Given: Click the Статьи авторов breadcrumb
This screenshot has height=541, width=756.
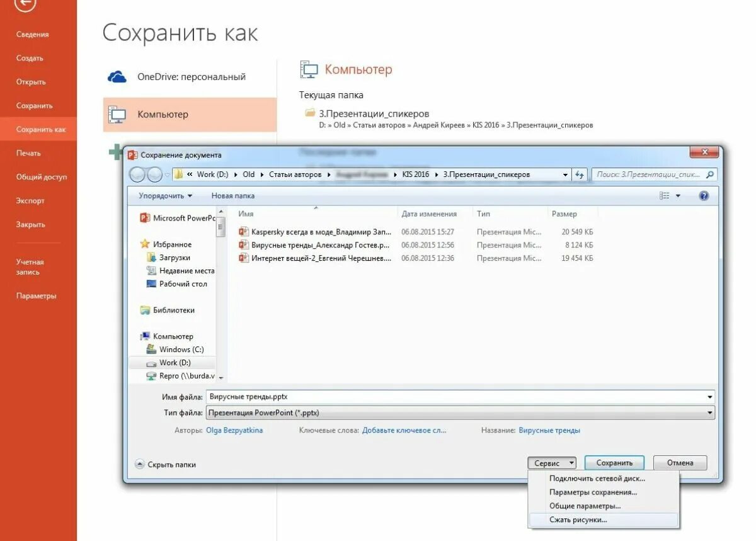Looking at the screenshot, I should point(295,174).
